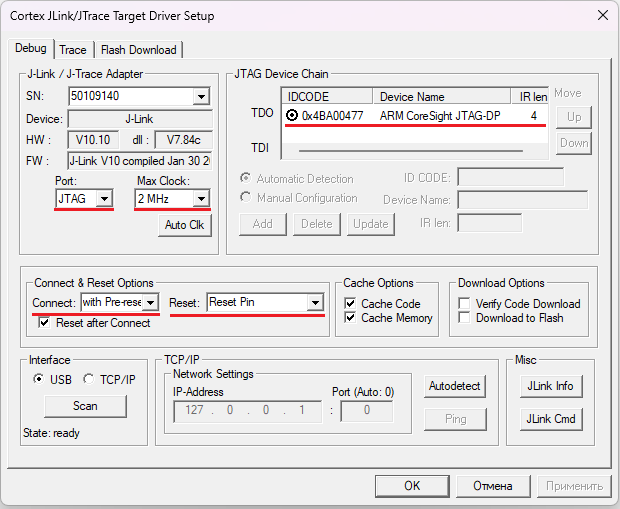Screen dimensions: 620x509
Task: Expand the Connect mode dropdown
Action: [x=151, y=302]
